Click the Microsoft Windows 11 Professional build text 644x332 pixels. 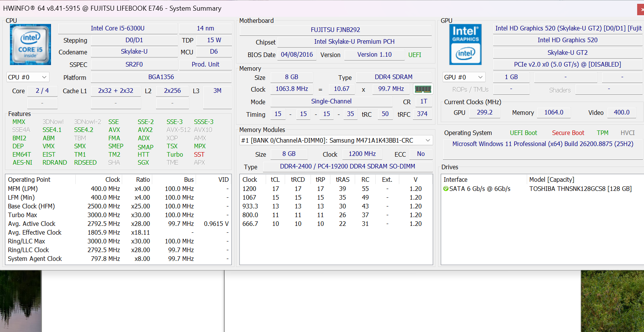click(543, 144)
